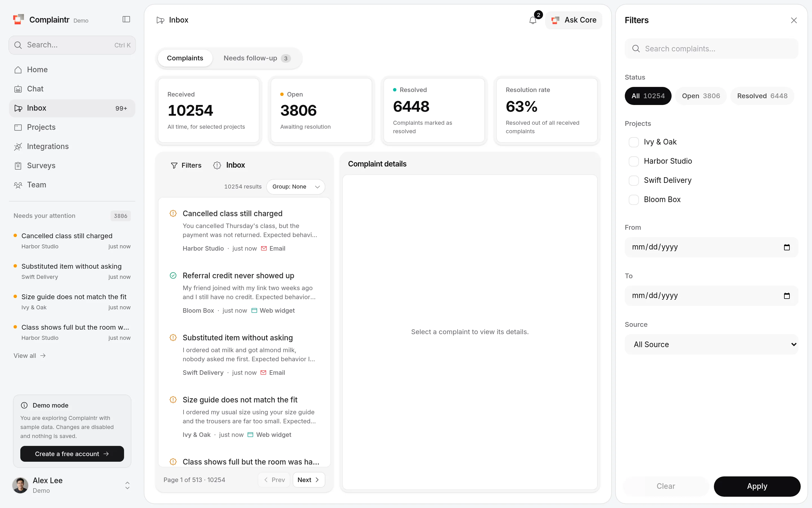Screen dimensions: 812x508
Task: Click the Complaintr logo icon
Action: pos(18,19)
